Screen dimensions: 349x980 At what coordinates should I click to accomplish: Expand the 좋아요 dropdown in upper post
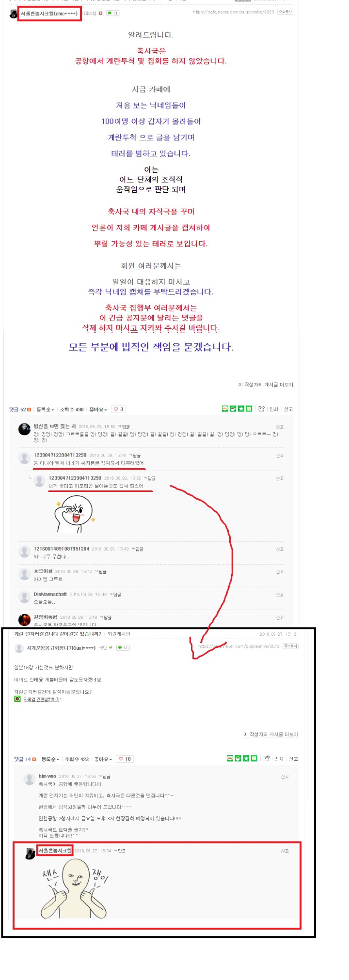(x=98, y=410)
